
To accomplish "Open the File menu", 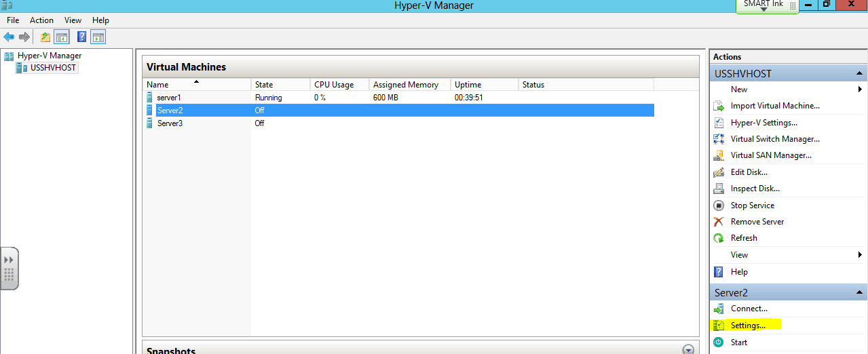I will click(13, 20).
